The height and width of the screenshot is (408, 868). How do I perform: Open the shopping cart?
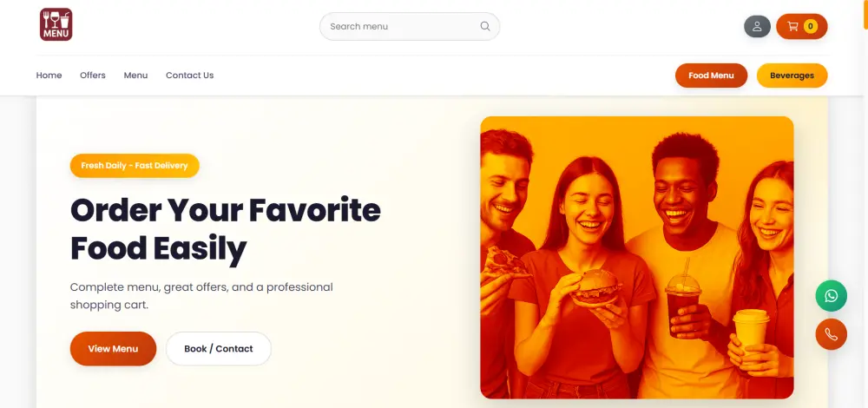[792, 26]
